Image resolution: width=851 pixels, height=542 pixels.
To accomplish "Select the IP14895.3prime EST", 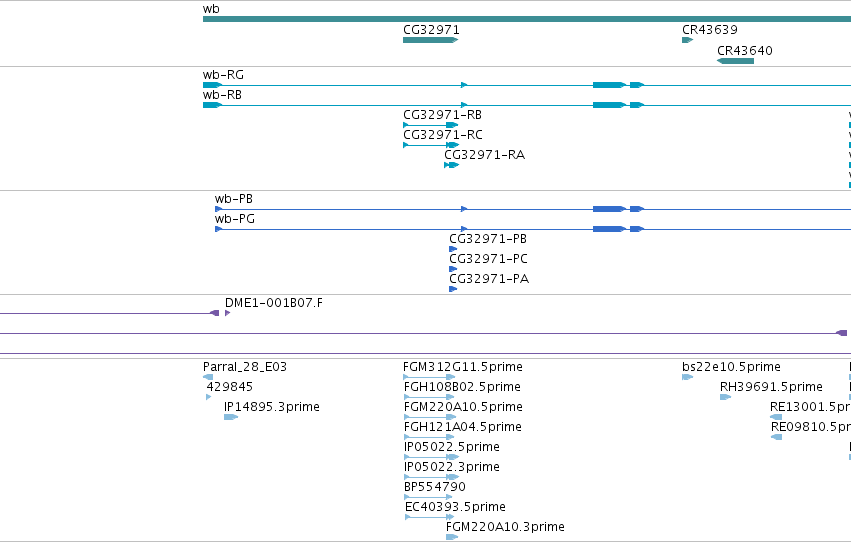I will pyautogui.click(x=231, y=417).
